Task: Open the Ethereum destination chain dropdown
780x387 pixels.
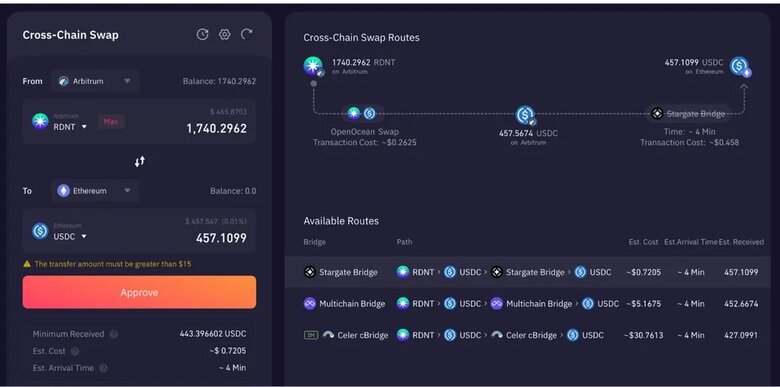Action: coord(95,191)
